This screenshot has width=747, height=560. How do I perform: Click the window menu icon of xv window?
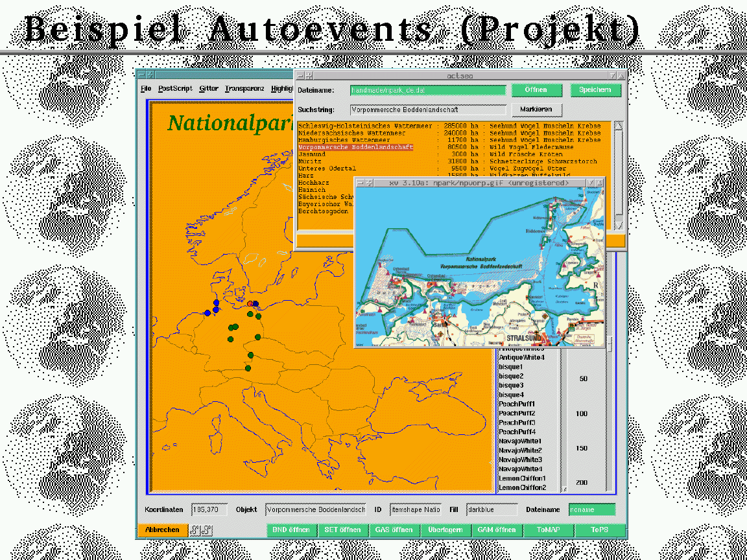coord(359,183)
